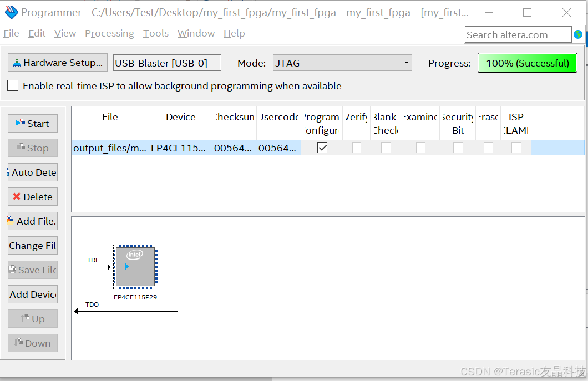The width and height of the screenshot is (588, 381).
Task: Open the Processing menu
Action: pyautogui.click(x=109, y=33)
